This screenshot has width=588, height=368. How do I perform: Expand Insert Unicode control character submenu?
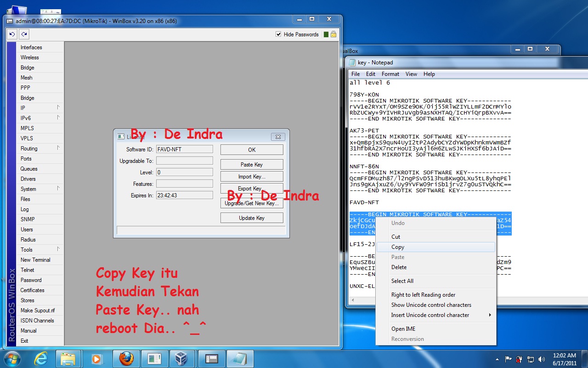coord(490,315)
